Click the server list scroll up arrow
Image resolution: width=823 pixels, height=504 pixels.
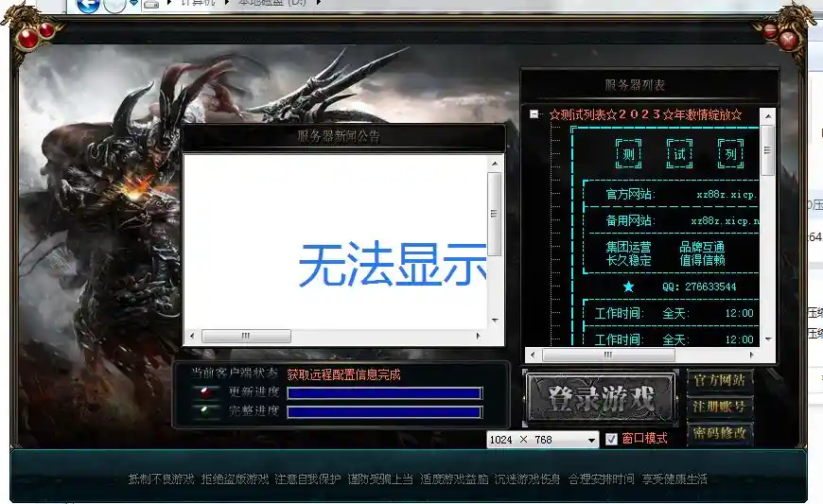[768, 116]
